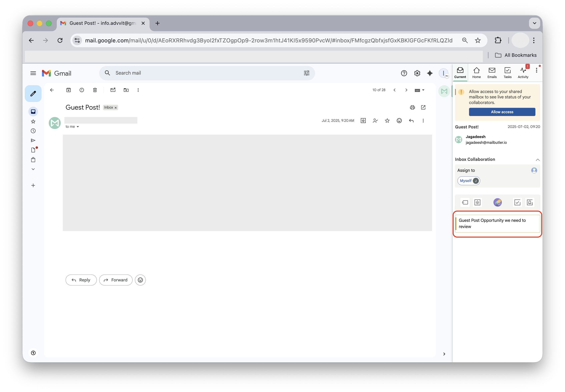Click the reply arrow in message header
565x392 pixels.
click(x=411, y=121)
